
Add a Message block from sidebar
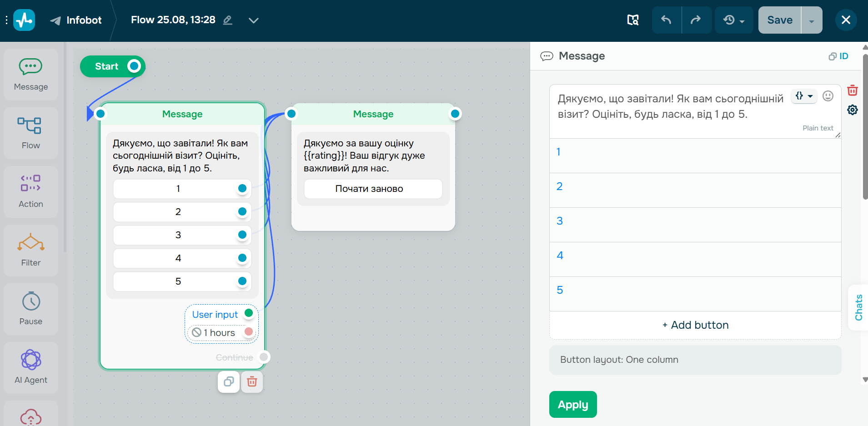click(31, 75)
